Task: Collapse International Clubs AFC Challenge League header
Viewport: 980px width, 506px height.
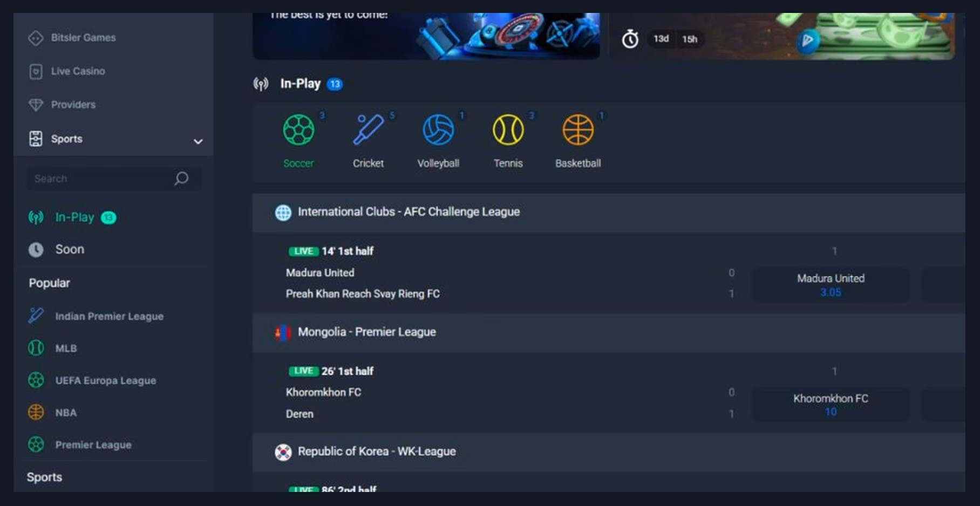Action: [608, 212]
